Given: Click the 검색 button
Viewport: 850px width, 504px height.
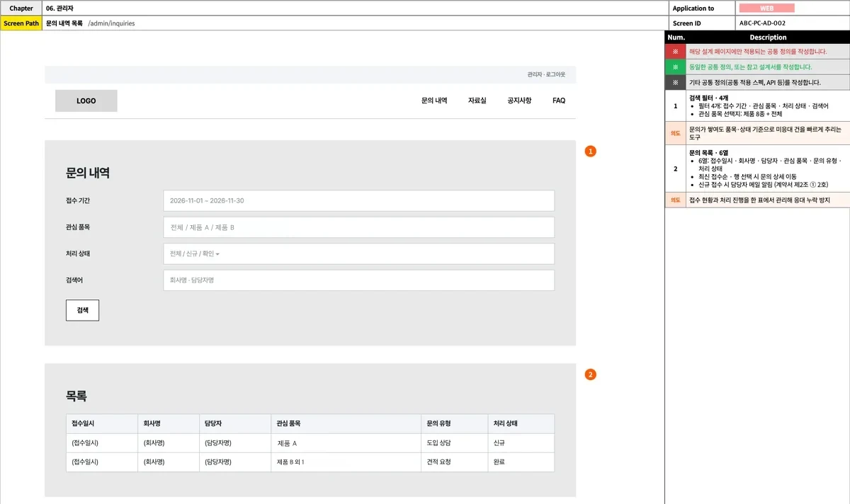Looking at the screenshot, I should pos(82,310).
